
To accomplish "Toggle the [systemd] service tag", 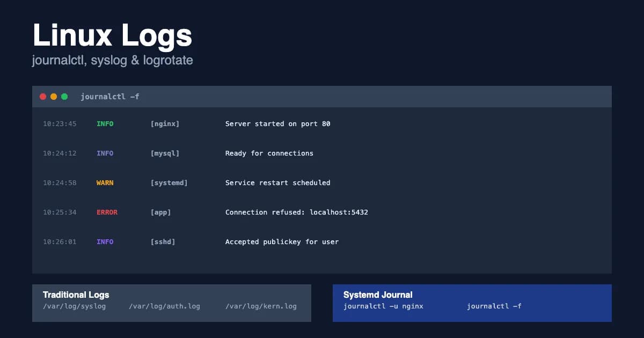I will pos(169,182).
